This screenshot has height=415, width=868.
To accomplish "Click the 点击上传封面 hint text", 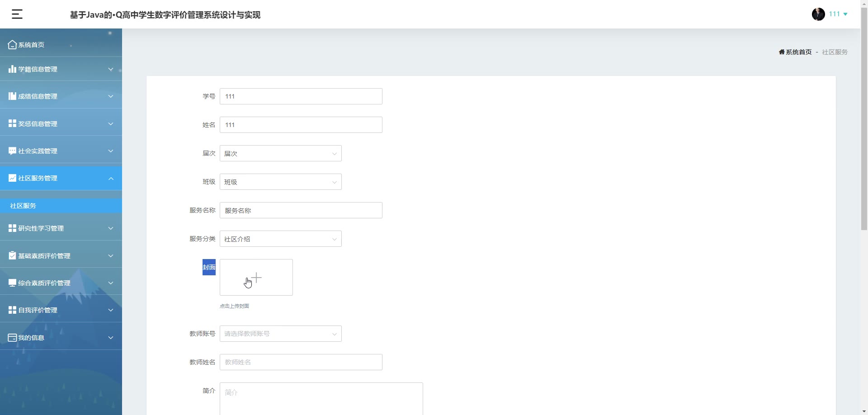I will coord(234,306).
